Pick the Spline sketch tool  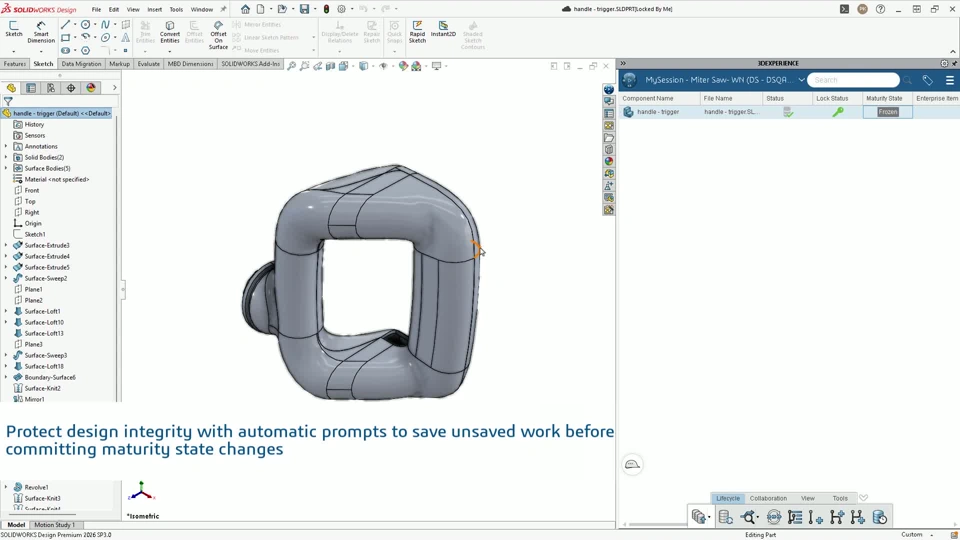[105, 24]
